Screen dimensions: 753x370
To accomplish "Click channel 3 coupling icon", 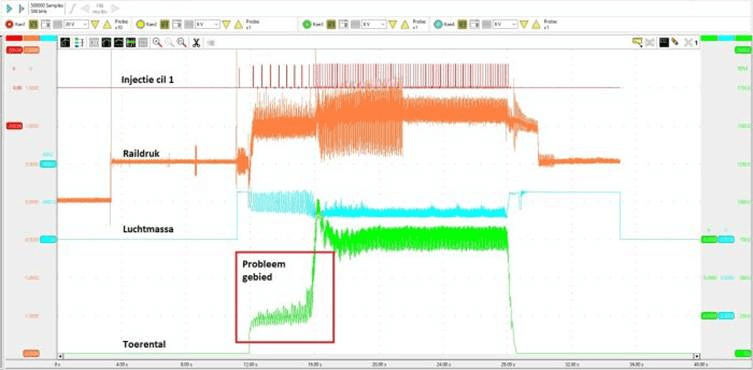I will pos(331,24).
